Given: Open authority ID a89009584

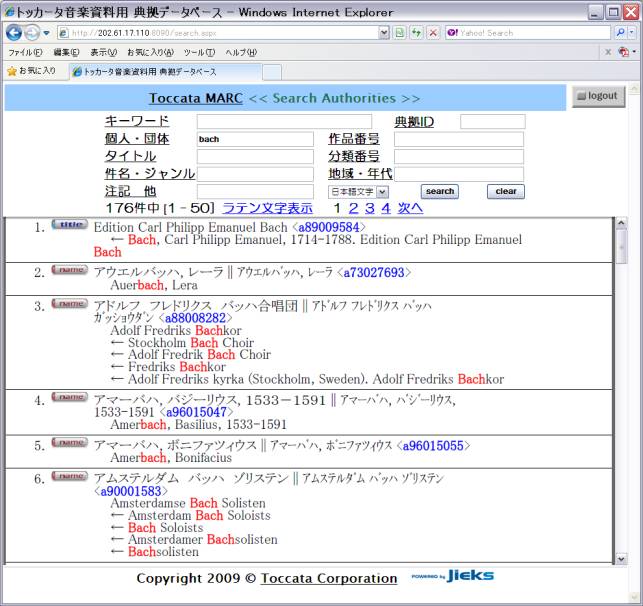Looking at the screenshot, I should 329,227.
